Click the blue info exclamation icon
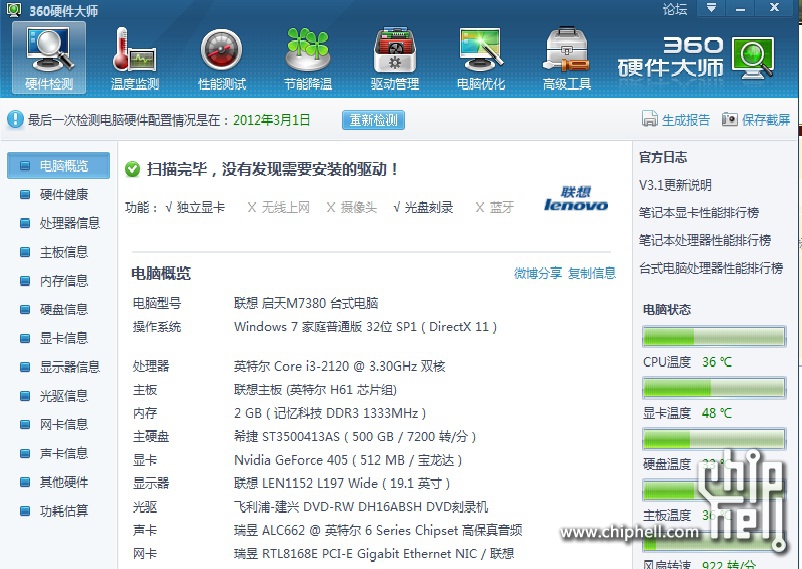The width and height of the screenshot is (802, 569). coord(15,120)
